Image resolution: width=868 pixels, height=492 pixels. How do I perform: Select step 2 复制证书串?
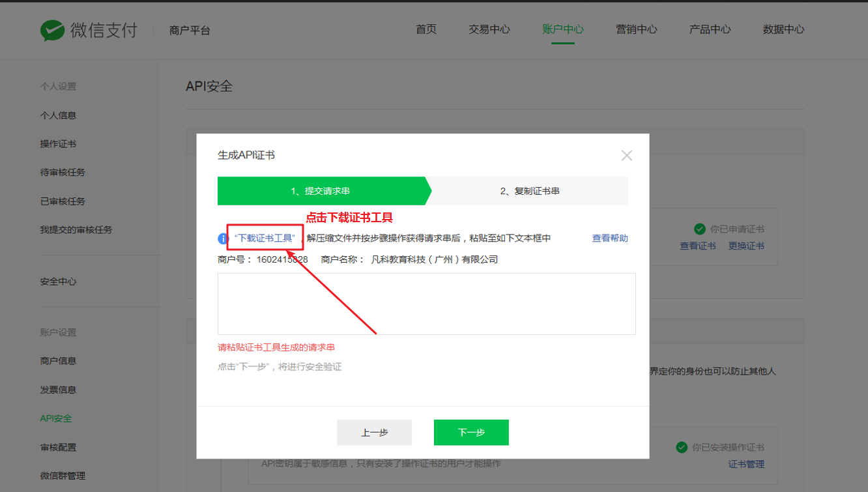[x=530, y=191]
